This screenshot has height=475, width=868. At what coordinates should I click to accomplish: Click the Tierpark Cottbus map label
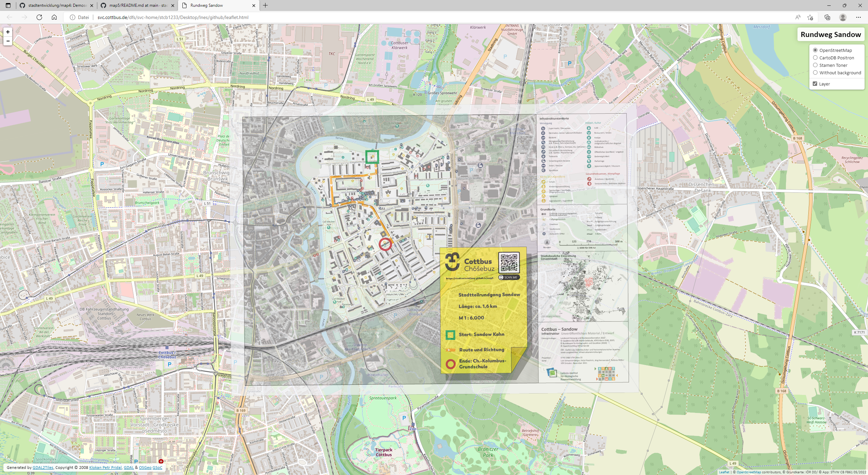(383, 452)
